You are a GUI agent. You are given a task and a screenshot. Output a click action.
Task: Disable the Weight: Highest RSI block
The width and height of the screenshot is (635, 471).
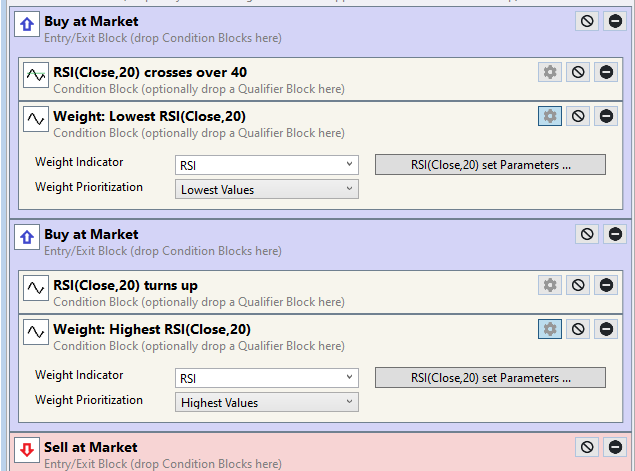[578, 329]
